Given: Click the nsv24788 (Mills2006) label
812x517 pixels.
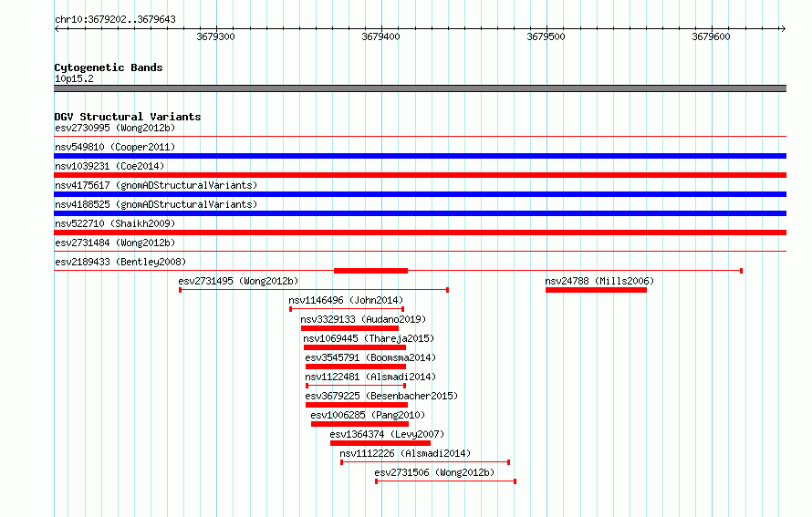Looking at the screenshot, I should point(599,281).
